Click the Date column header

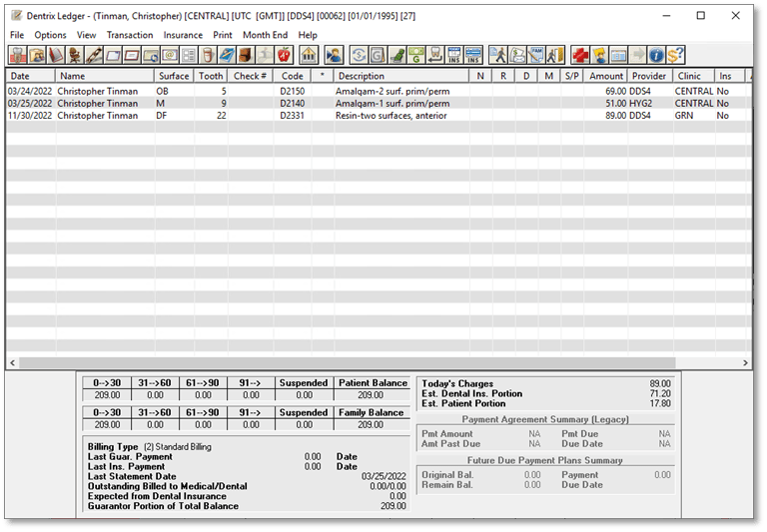tap(30, 76)
